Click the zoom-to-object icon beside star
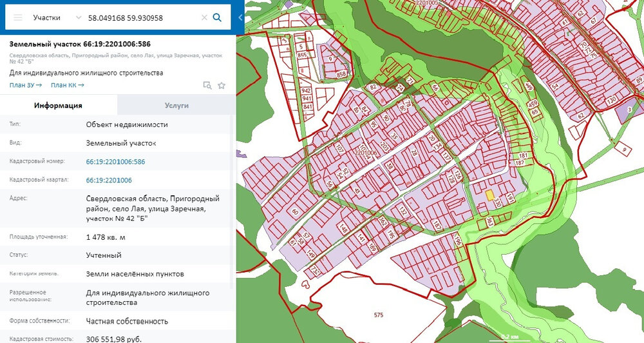The width and height of the screenshot is (644, 343). pos(207,86)
